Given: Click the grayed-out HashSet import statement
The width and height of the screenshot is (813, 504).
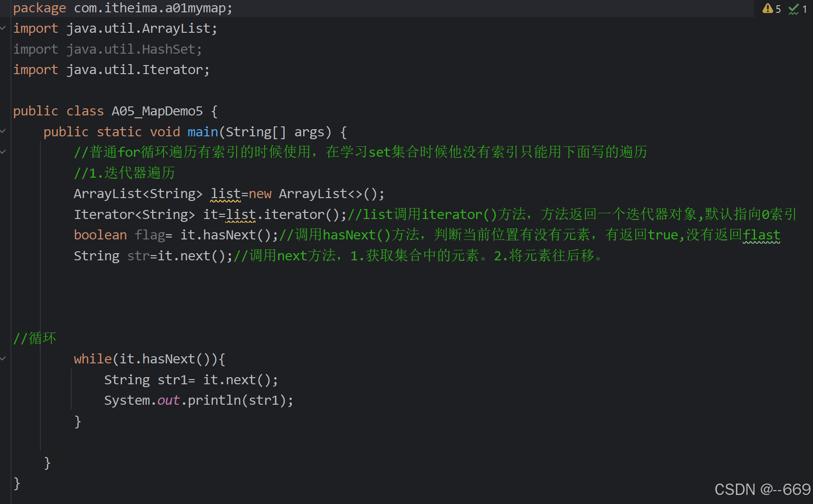Looking at the screenshot, I should (108, 48).
